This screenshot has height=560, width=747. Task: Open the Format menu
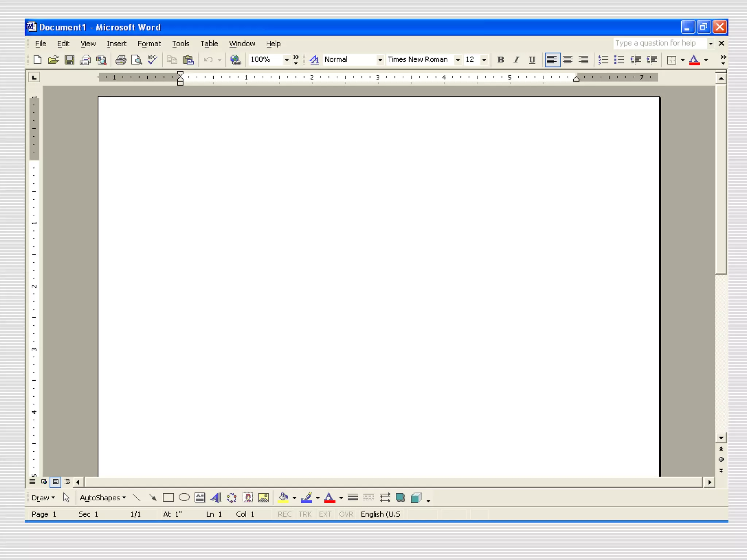(149, 44)
